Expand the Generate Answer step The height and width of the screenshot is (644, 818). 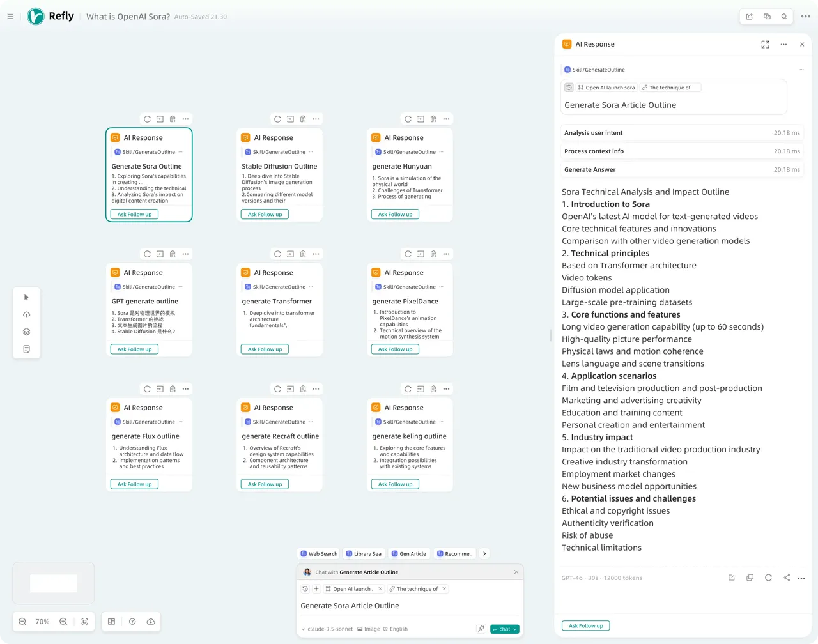coord(681,170)
